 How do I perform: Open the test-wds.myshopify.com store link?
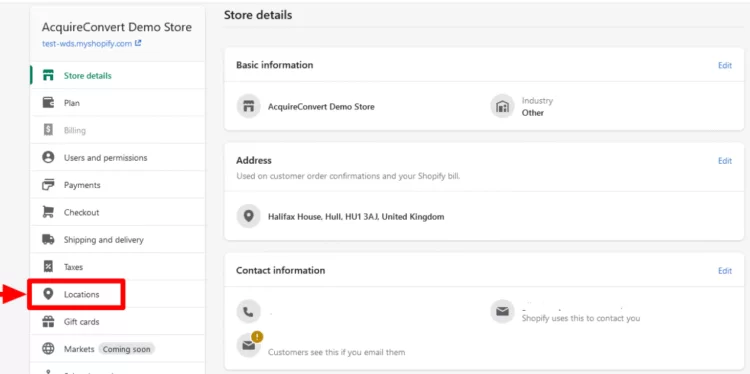[x=87, y=44]
